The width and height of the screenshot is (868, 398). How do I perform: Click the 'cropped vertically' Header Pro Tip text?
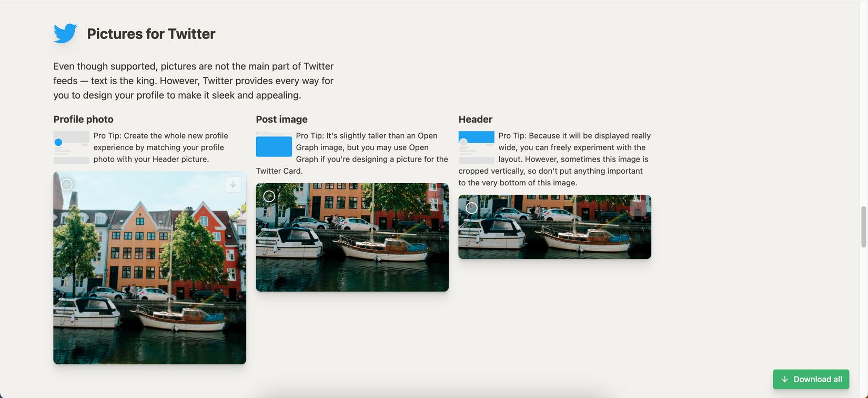tap(554, 159)
